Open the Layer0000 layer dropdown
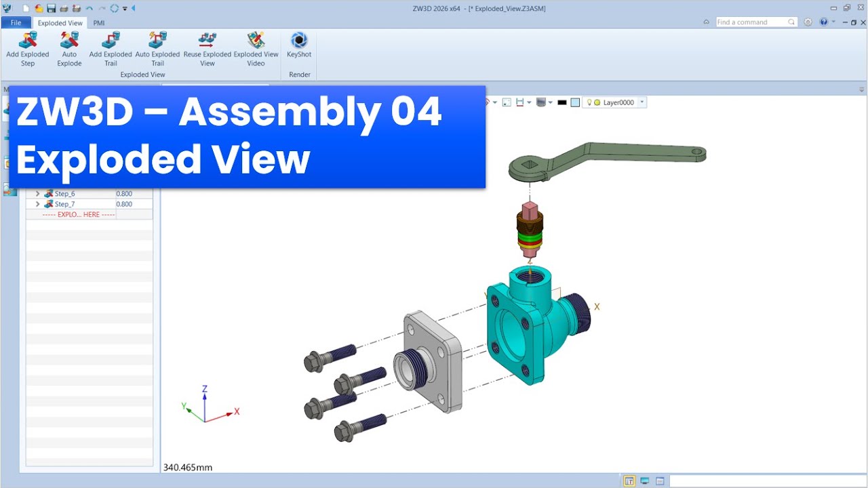The width and height of the screenshot is (868, 488). 642,102
